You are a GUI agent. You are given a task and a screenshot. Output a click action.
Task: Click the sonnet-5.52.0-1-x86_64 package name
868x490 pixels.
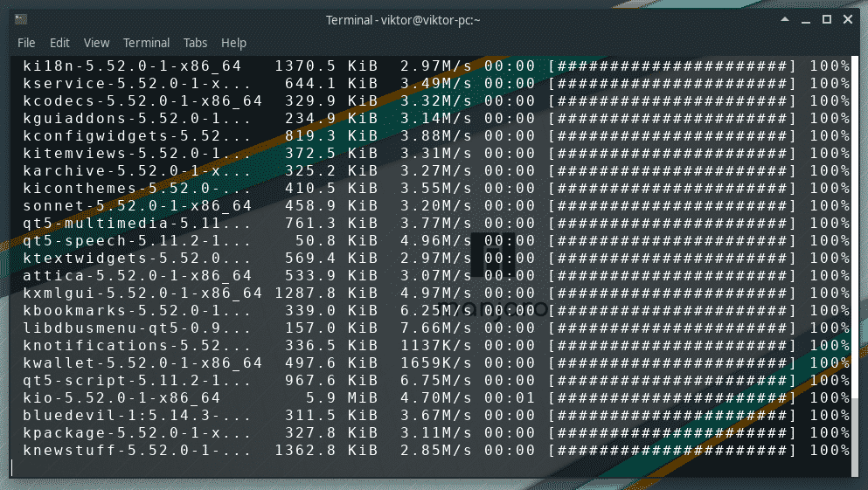pyautogui.click(x=137, y=206)
